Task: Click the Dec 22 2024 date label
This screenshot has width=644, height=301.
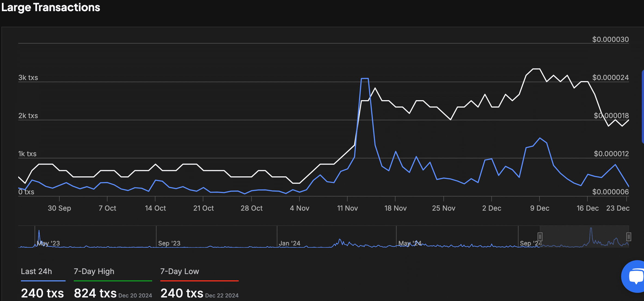Action: (222, 296)
